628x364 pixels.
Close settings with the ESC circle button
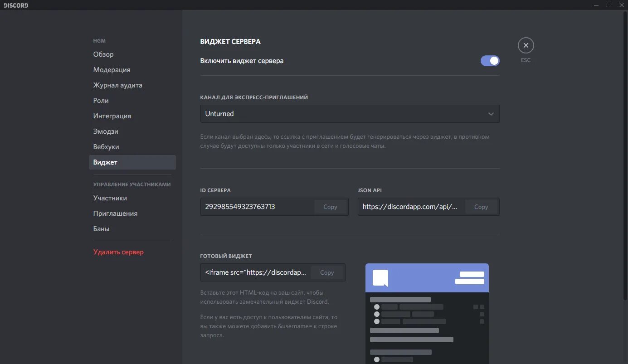526,45
